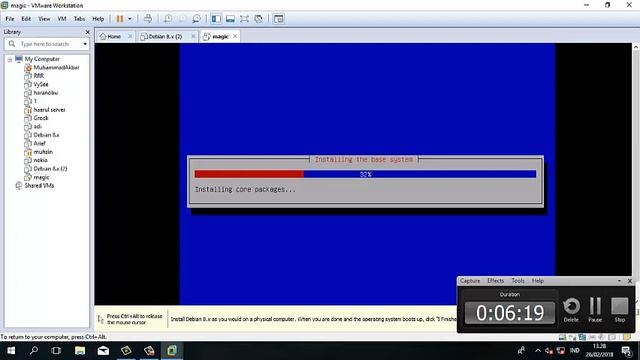Image resolution: width=640 pixels, height=360 pixels.
Task: Open File Explorer from the taskbar
Action: tap(80, 351)
